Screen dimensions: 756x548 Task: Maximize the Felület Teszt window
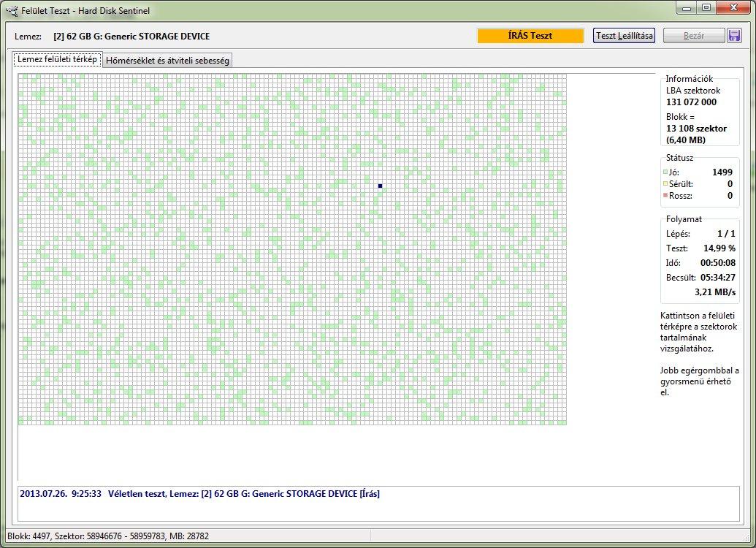pyautogui.click(x=706, y=8)
